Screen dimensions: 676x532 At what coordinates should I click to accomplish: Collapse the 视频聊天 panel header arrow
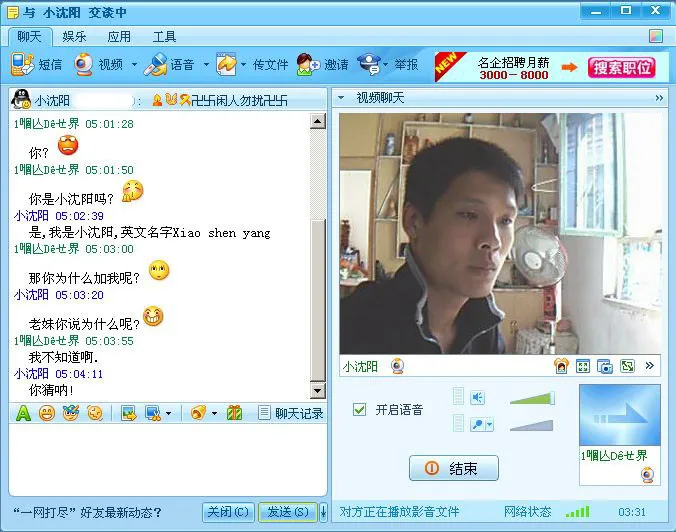pos(341,98)
